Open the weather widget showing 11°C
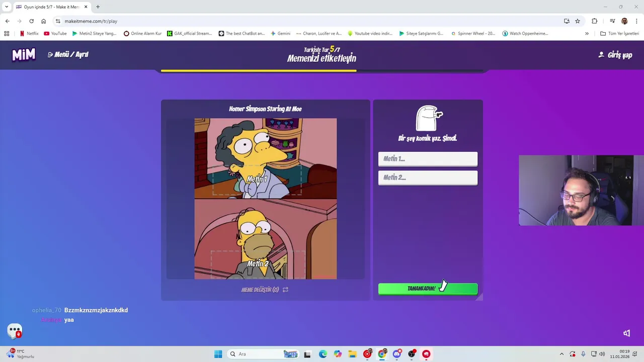The height and width of the screenshot is (362, 644). coord(20,354)
